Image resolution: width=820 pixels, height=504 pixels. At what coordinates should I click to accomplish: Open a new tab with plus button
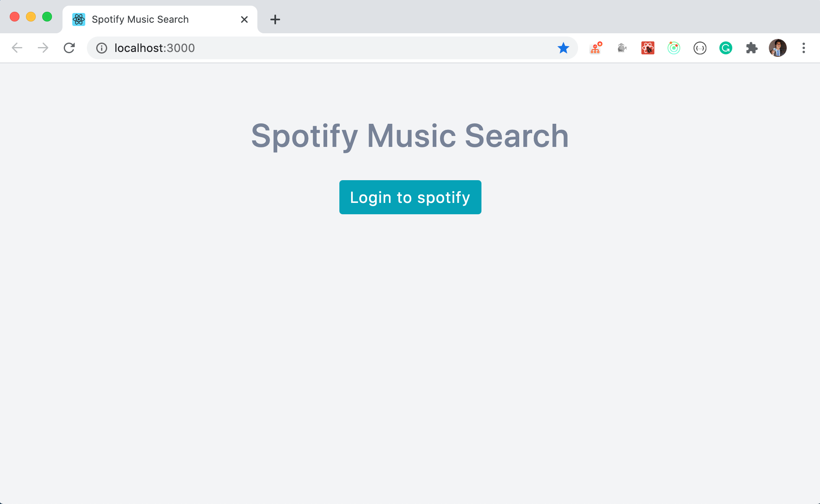[275, 19]
